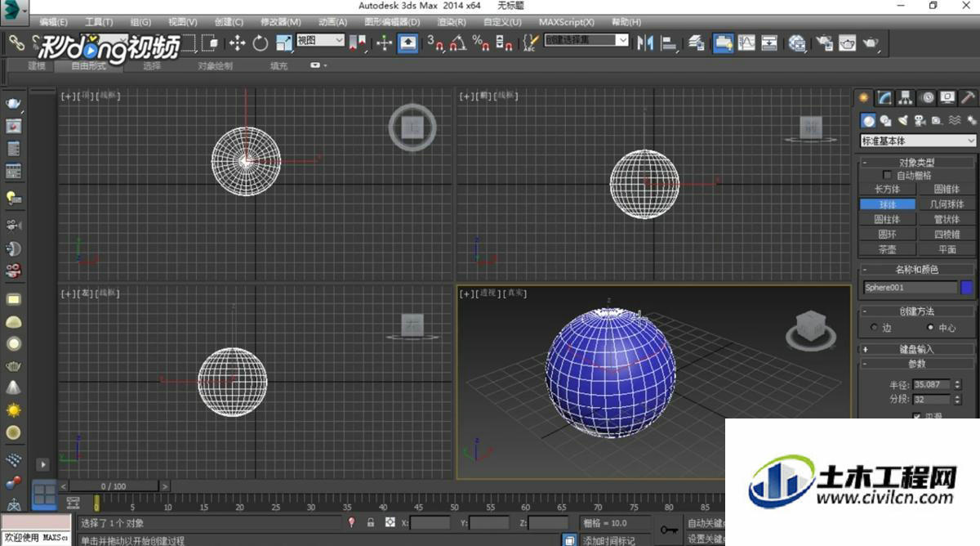Screen dimensions: 980x546
Task: Open the 视图 reference coordinate dropdown
Action: click(x=320, y=40)
